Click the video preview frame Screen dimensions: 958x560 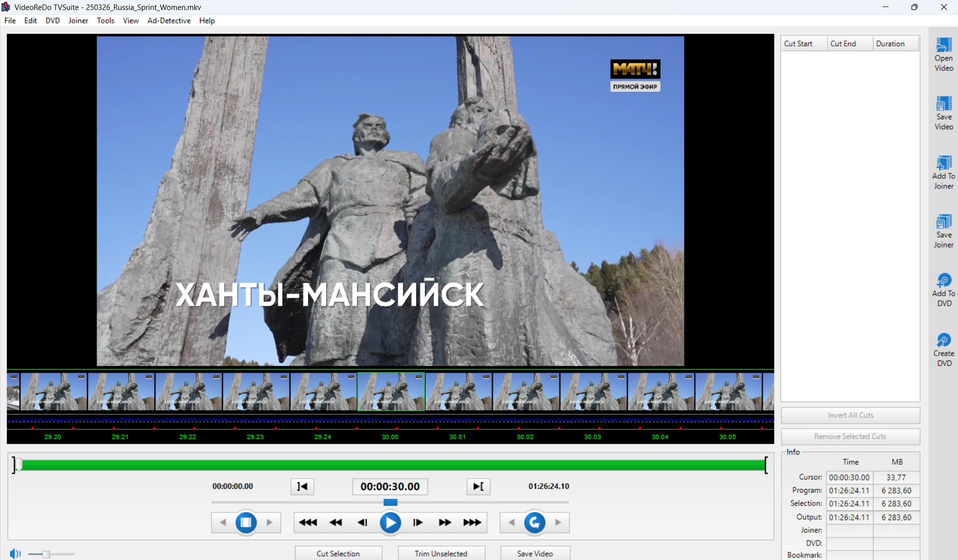(x=390, y=201)
